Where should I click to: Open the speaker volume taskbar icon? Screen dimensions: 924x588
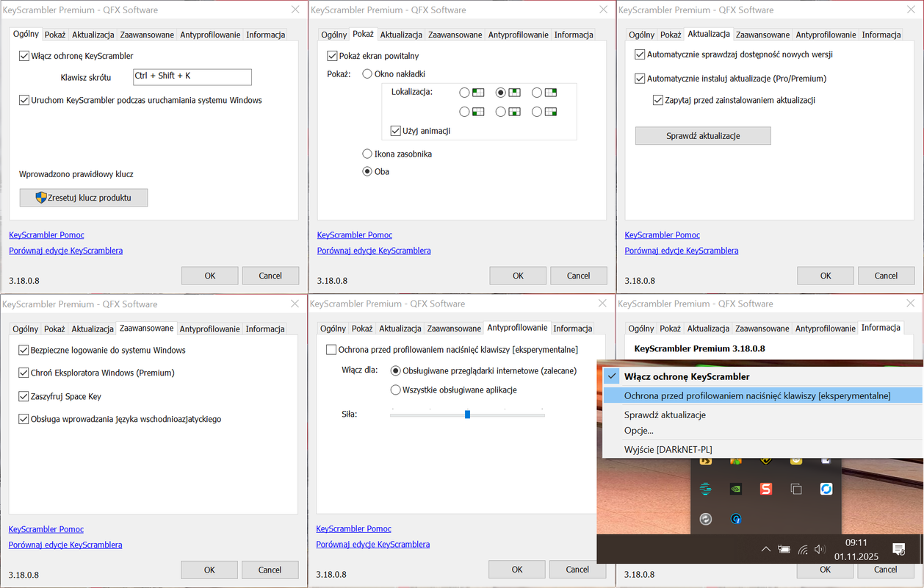[x=820, y=549]
